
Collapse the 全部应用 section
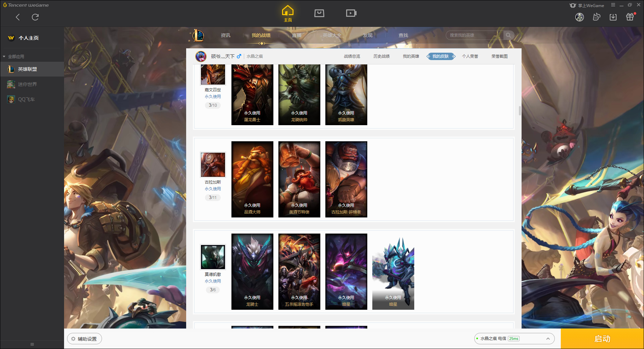pos(13,56)
